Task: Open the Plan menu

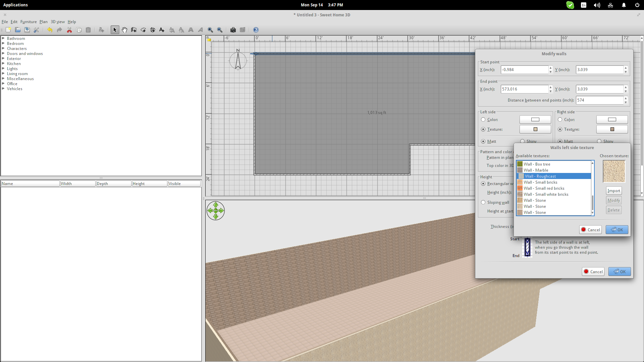Action: pos(44,22)
